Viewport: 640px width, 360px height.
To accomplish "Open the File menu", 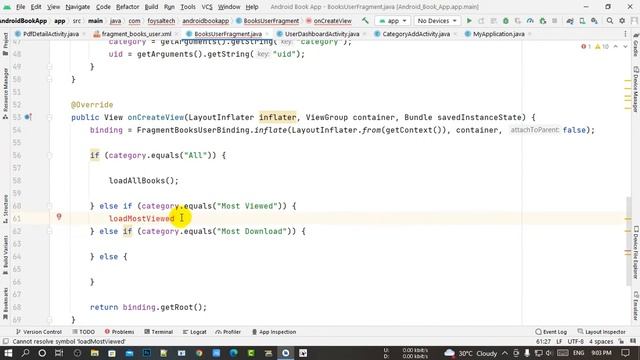I will point(20,7).
